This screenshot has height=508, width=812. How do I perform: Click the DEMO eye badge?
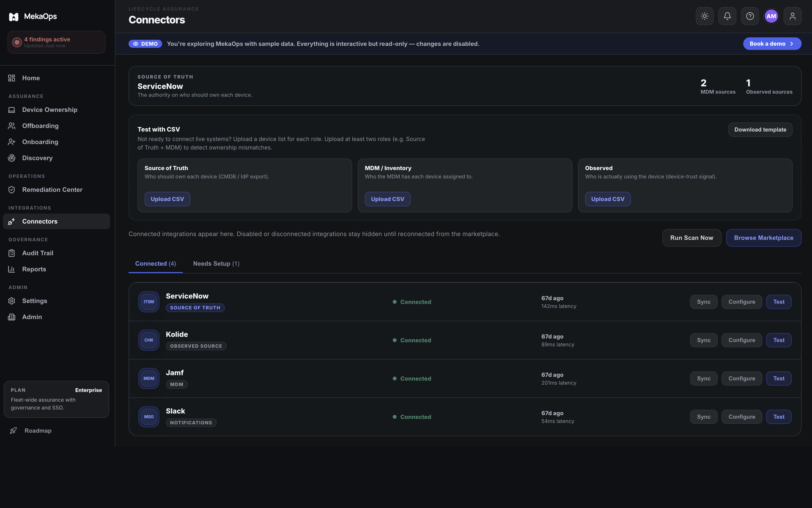[x=145, y=44]
